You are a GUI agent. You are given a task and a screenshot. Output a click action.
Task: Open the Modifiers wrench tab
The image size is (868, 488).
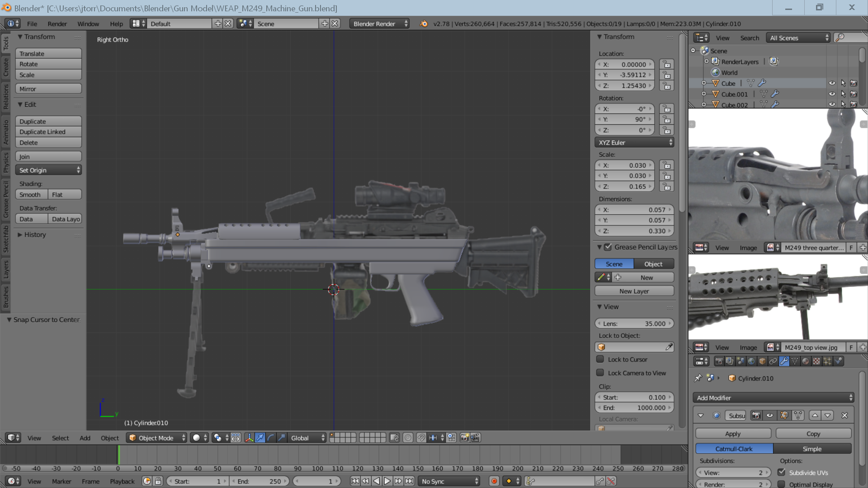(784, 361)
